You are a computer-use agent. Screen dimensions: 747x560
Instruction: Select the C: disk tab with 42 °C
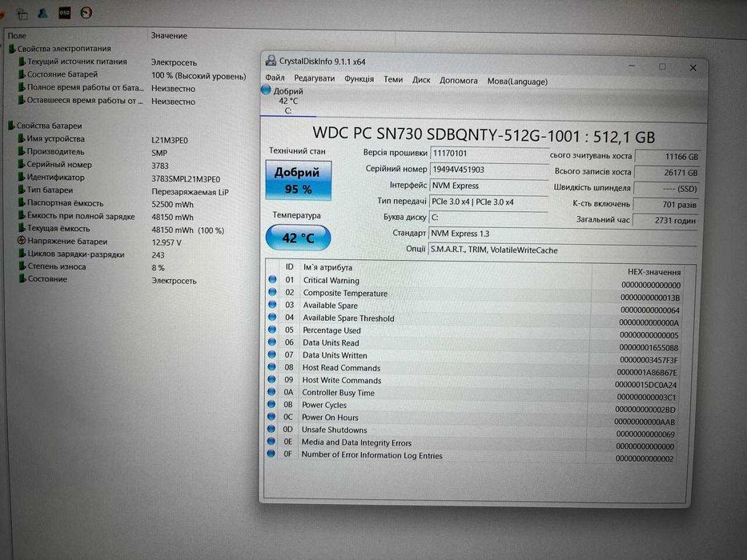(287, 101)
